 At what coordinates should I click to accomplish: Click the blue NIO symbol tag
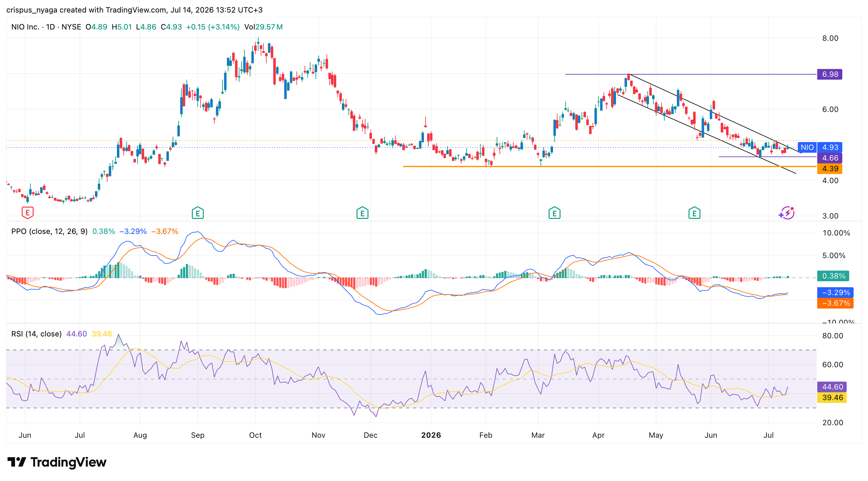coord(807,147)
